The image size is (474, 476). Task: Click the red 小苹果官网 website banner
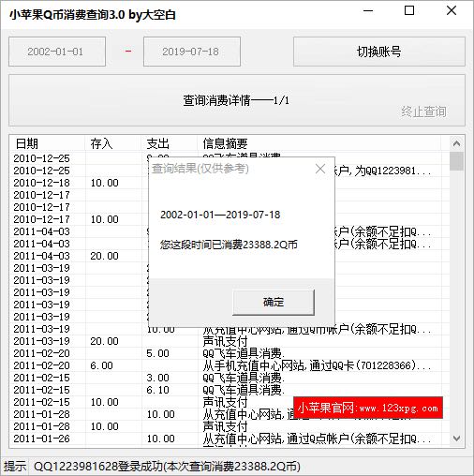368,408
